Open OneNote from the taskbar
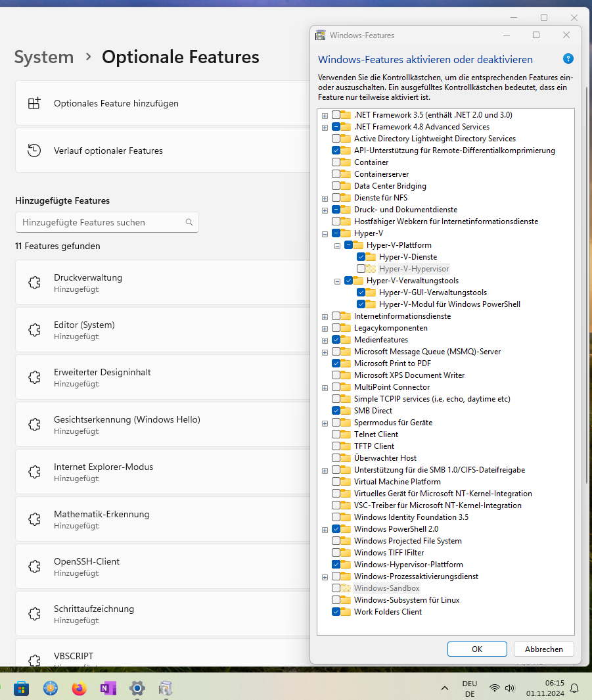 (108, 688)
